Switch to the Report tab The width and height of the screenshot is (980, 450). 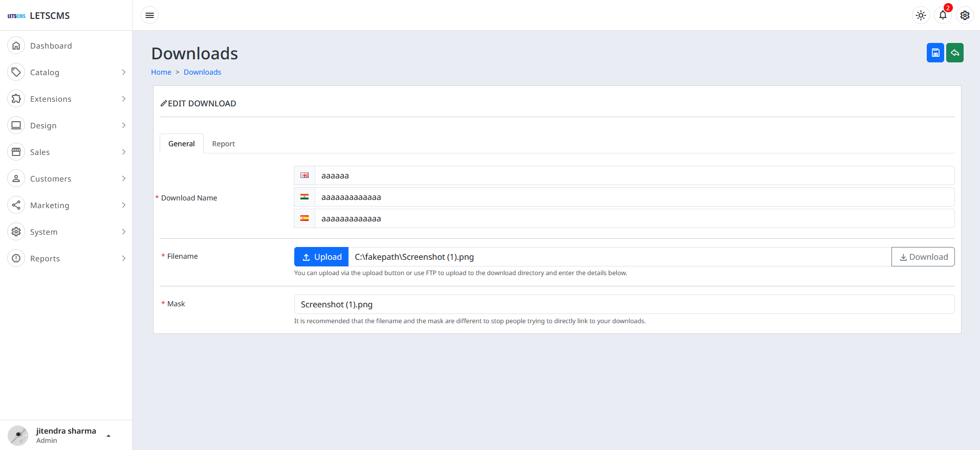pyautogui.click(x=223, y=144)
